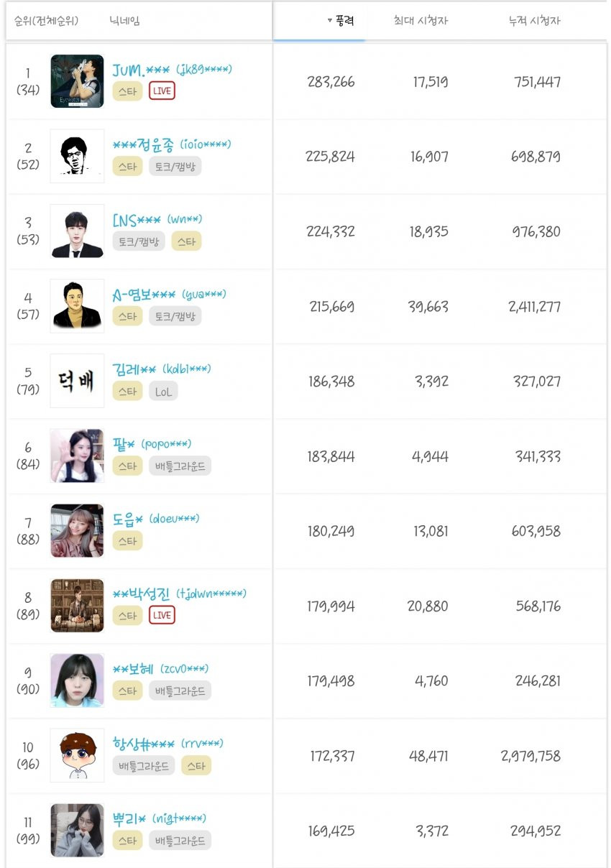The image size is (611, 868).
Task: Click the 순위(전체순위) column header
Action: [x=46, y=21]
